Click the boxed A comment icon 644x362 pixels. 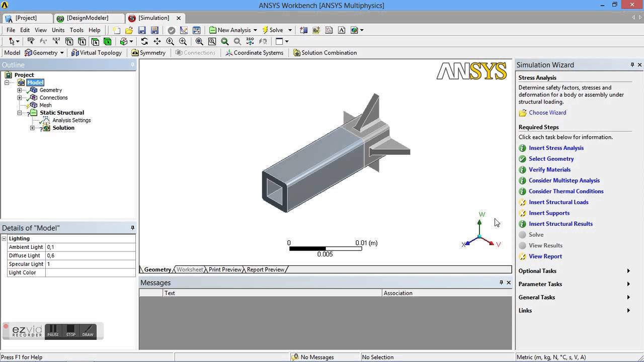pyautogui.click(x=342, y=30)
